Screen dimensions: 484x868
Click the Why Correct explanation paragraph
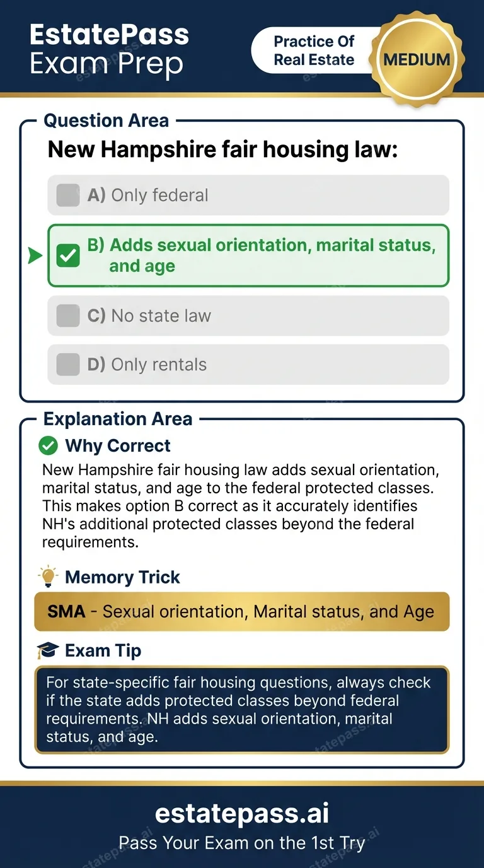[239, 506]
